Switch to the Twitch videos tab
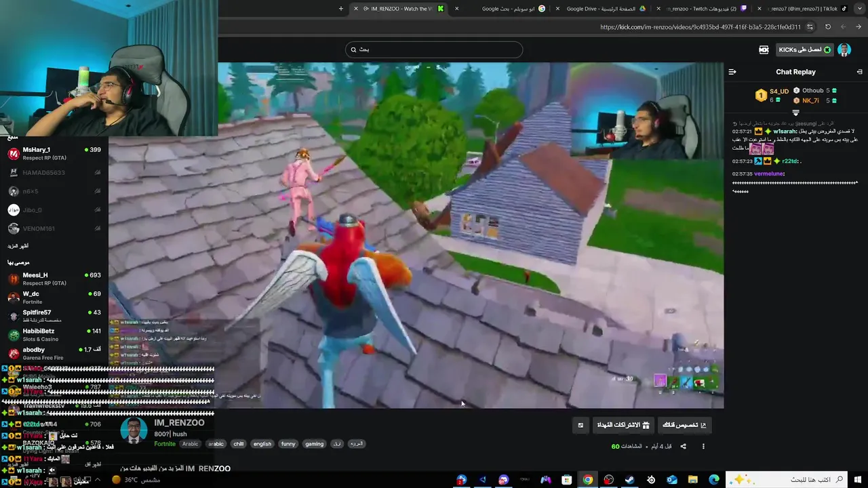This screenshot has height=488, width=868. pyautogui.click(x=702, y=9)
